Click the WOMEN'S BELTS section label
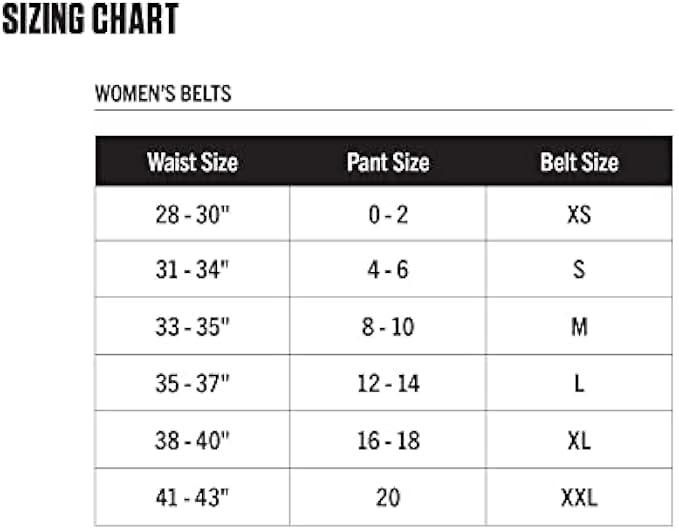The image size is (679, 531). click(163, 94)
